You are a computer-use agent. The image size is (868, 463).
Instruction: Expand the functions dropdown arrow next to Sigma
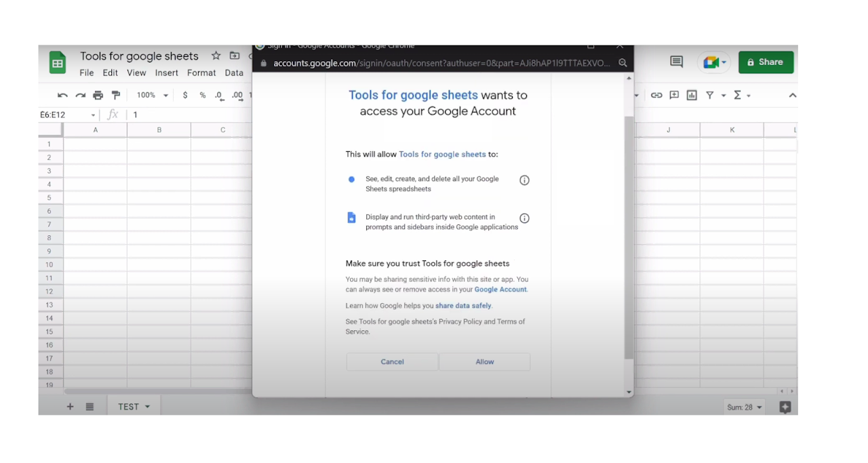749,96
